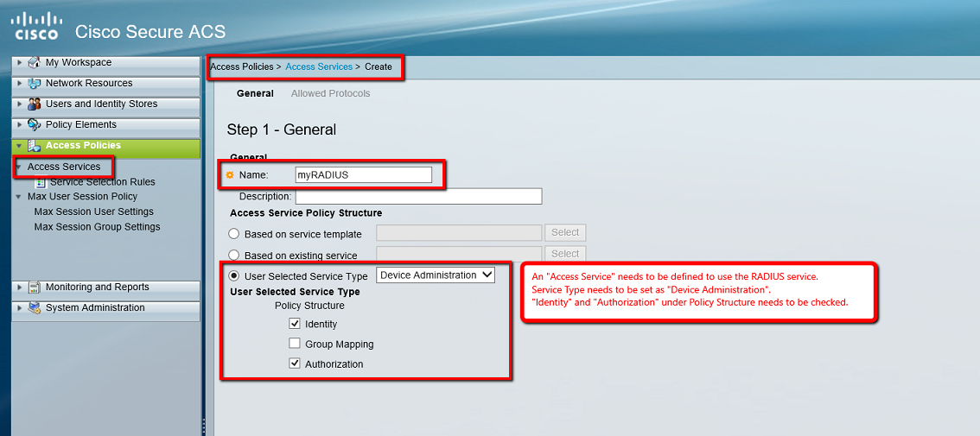Click the Policy Elements icon
The height and width of the screenshot is (436, 980).
(x=35, y=125)
